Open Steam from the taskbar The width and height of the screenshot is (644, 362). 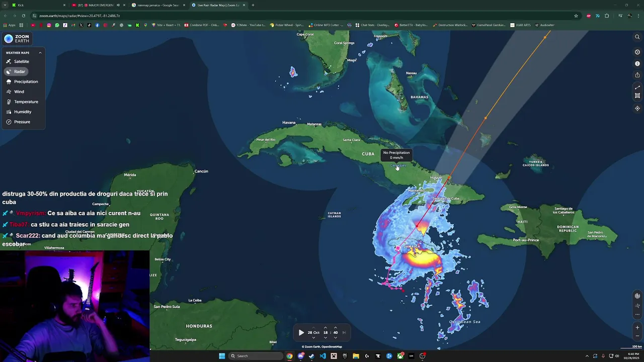(311, 356)
